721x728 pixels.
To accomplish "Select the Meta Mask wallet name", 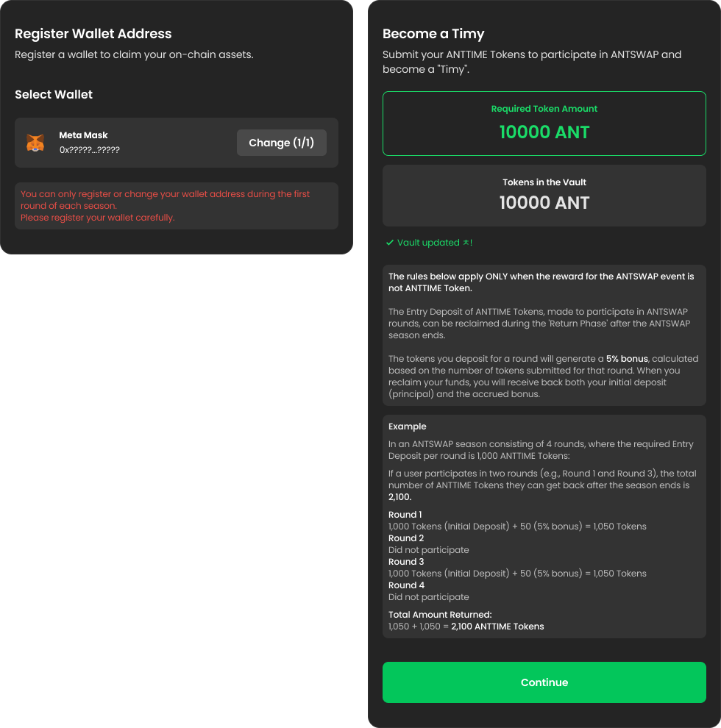I will 83,135.
